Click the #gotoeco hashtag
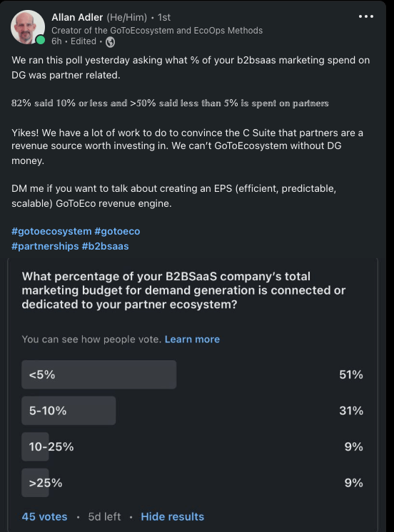 coord(117,231)
